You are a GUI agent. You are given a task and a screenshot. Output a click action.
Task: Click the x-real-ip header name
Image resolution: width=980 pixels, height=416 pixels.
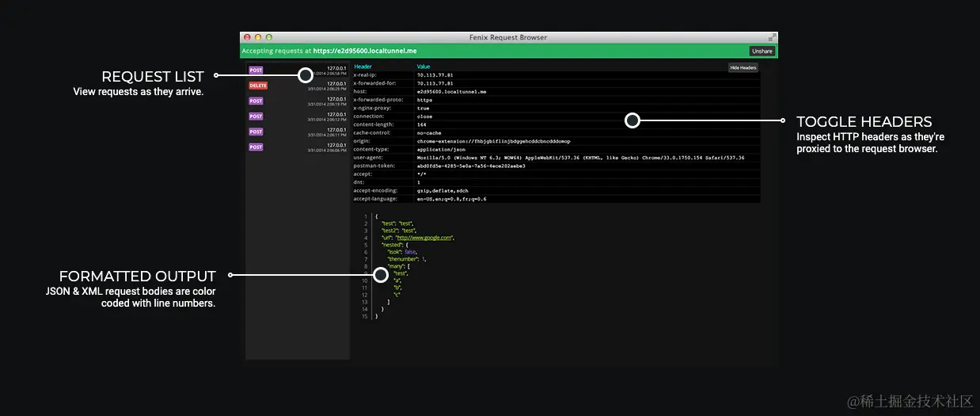coord(365,74)
